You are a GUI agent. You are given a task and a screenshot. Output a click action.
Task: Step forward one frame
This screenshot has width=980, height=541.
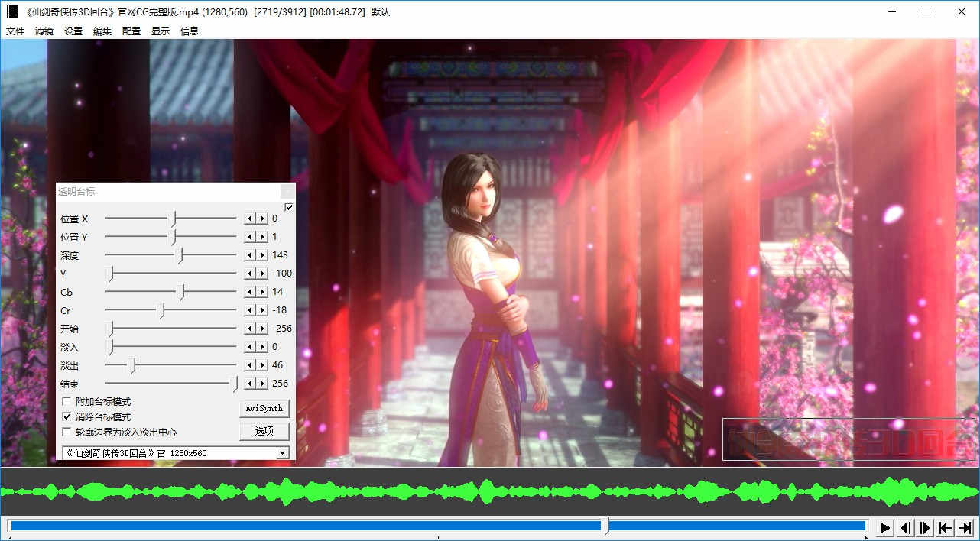[x=926, y=527]
